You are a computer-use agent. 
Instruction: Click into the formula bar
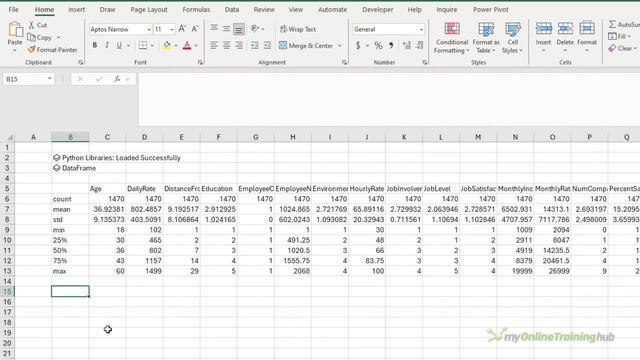click(x=388, y=99)
